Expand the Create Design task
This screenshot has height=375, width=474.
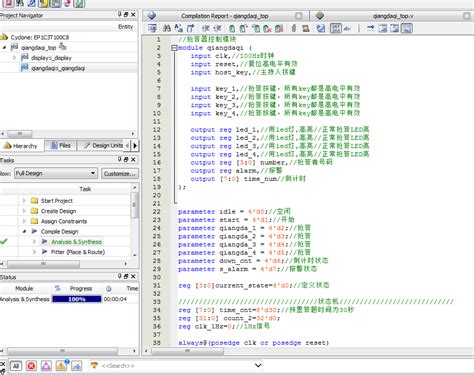pos(24,211)
